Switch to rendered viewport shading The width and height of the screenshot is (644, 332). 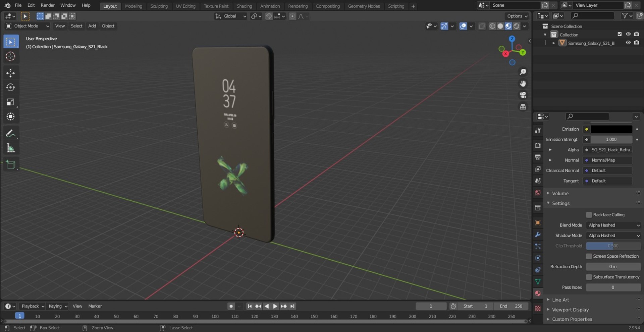[516, 26]
